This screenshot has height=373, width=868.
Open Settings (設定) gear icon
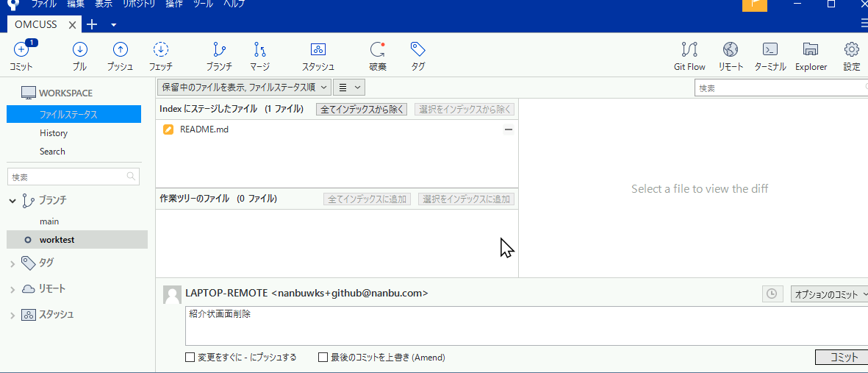[851, 49]
